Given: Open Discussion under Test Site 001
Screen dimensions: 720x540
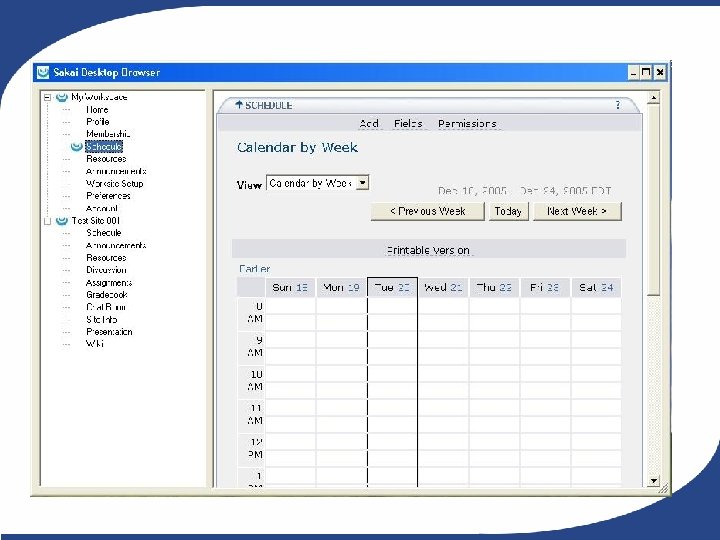Looking at the screenshot, I should click(x=106, y=270).
